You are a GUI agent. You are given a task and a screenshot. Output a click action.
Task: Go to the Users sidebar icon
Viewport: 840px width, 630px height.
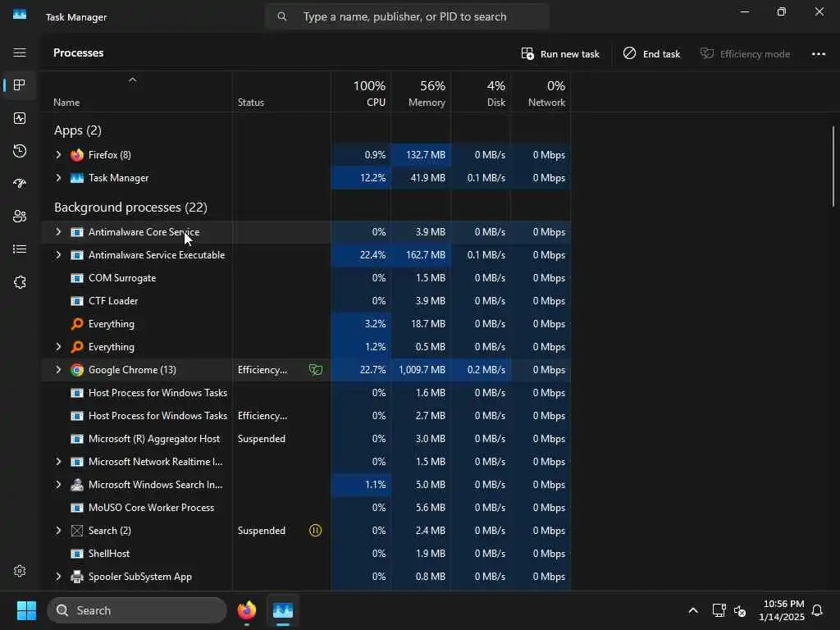point(20,217)
